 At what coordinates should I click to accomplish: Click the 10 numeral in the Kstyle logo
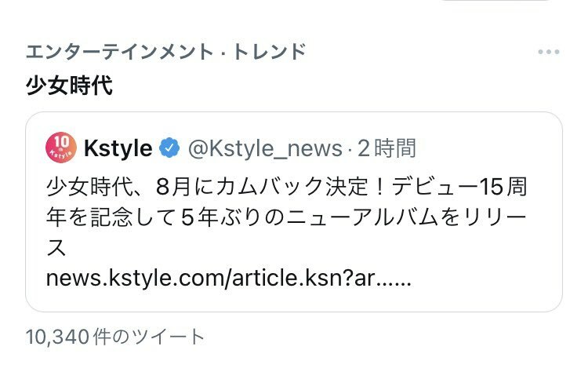61,142
